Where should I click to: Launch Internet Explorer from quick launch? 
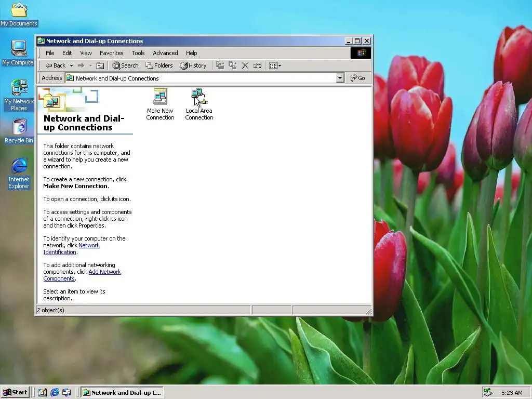[x=55, y=393]
